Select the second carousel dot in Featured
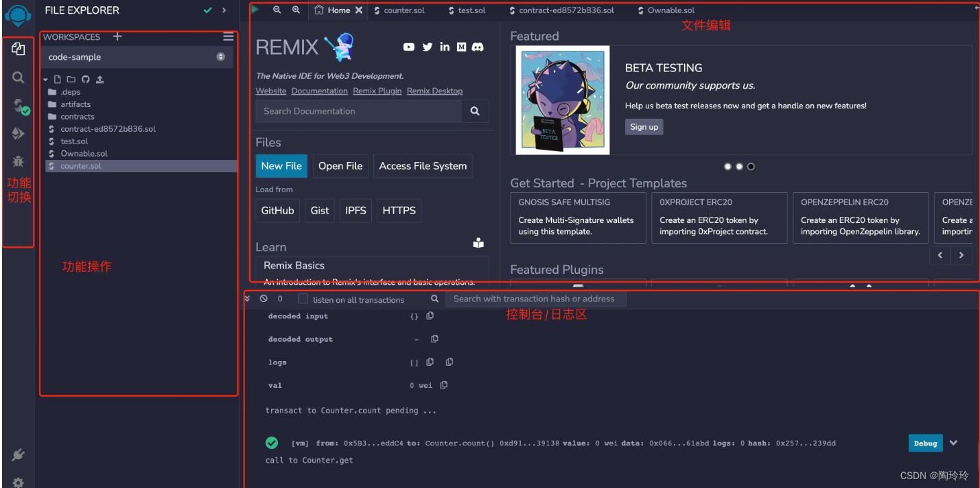Viewport: 980px width, 488px height. tap(739, 166)
